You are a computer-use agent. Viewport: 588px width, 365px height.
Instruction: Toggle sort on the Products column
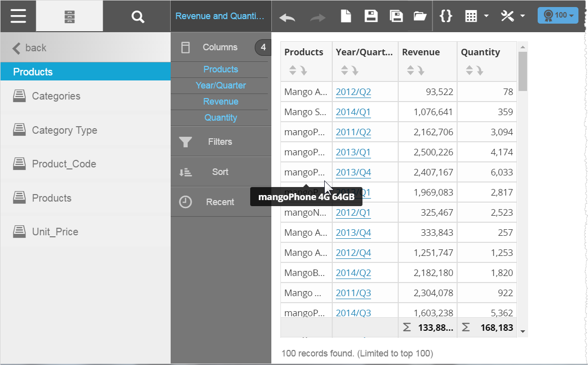(298, 70)
